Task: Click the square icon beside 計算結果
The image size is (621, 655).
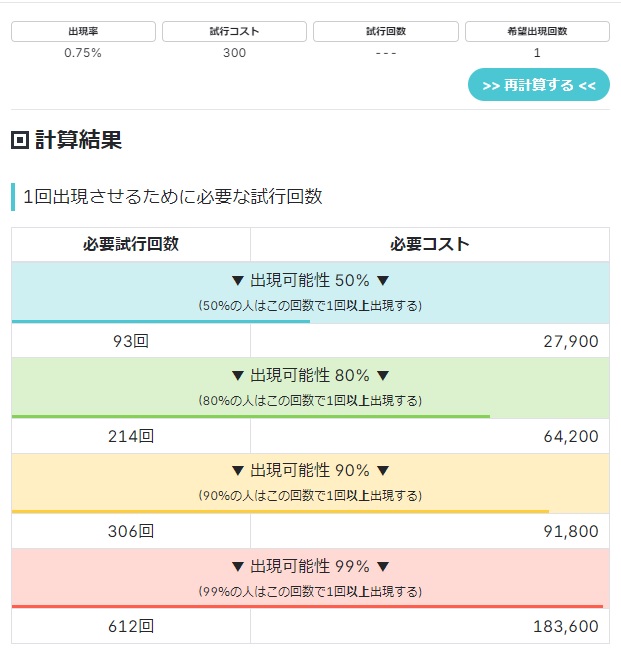Action: (x=19, y=141)
